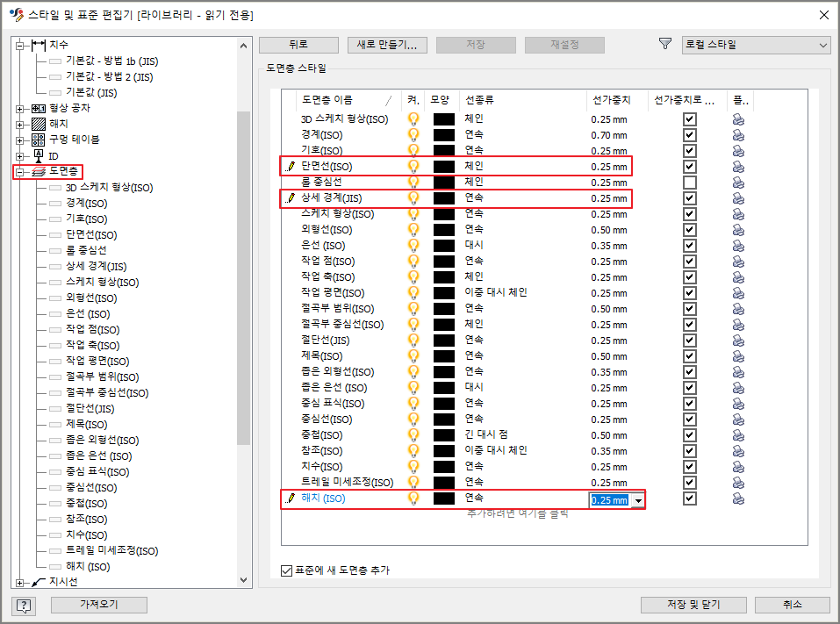Viewport: 840px width, 624px height.
Task: Select 기본값 - 방법 1b (JIS) tree item
Action: tap(111, 61)
